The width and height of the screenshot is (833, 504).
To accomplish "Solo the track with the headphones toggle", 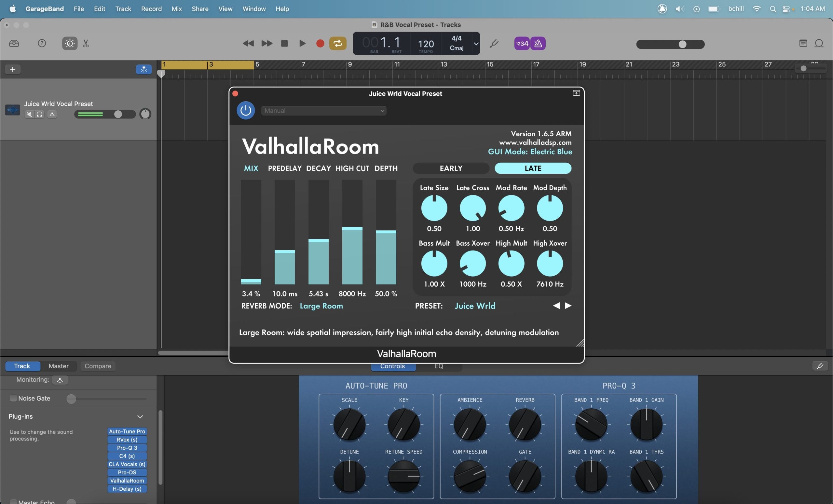I will [x=40, y=114].
